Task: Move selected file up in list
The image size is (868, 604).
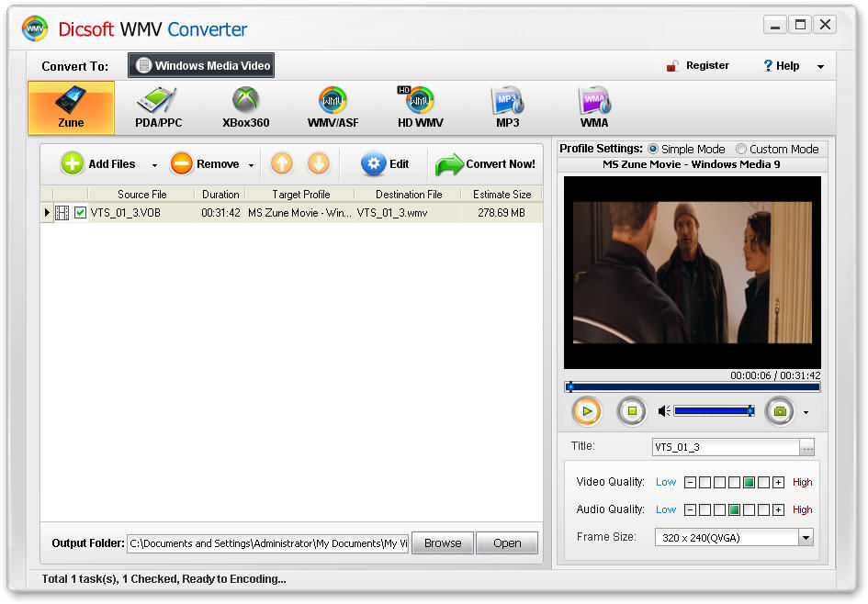Action: (282, 163)
